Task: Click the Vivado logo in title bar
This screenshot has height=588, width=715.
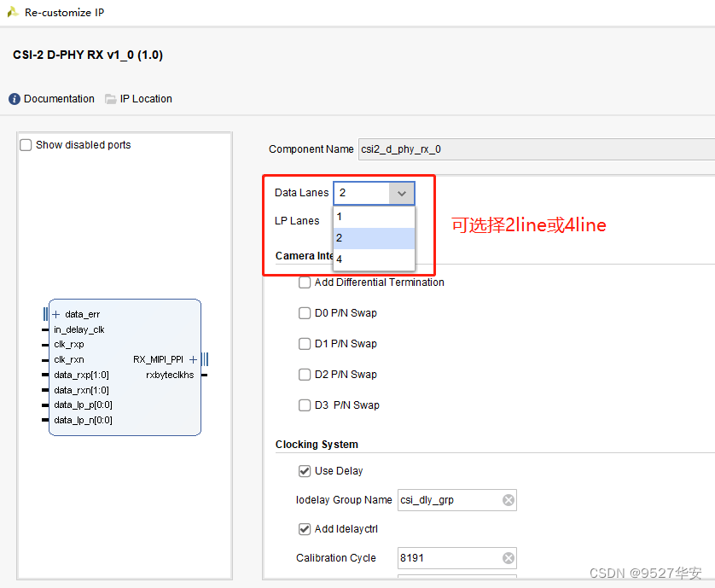Action: (12, 13)
